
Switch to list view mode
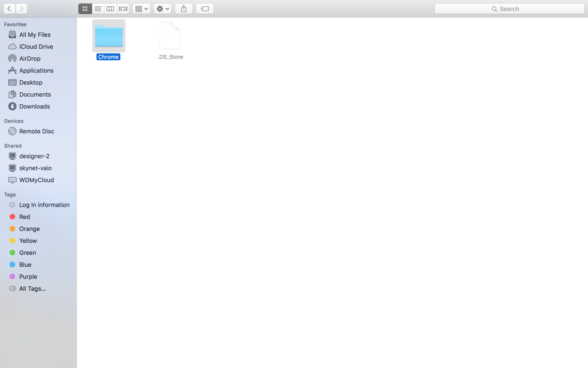97,9
